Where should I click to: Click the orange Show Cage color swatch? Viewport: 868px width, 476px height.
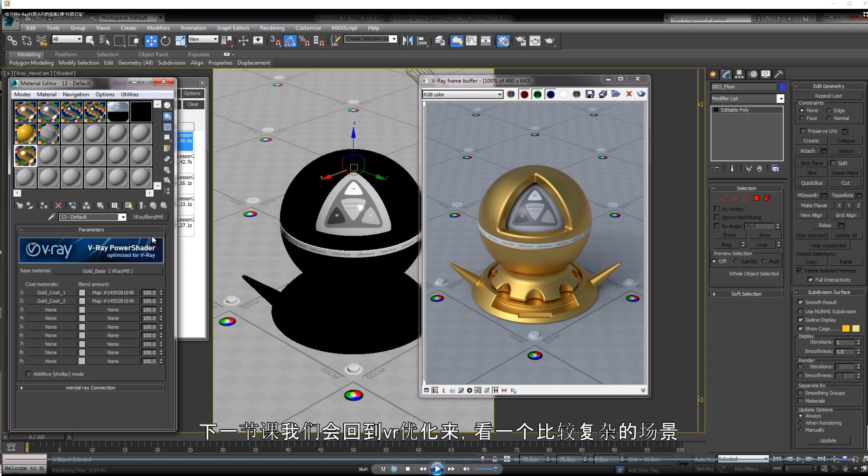(x=846, y=329)
